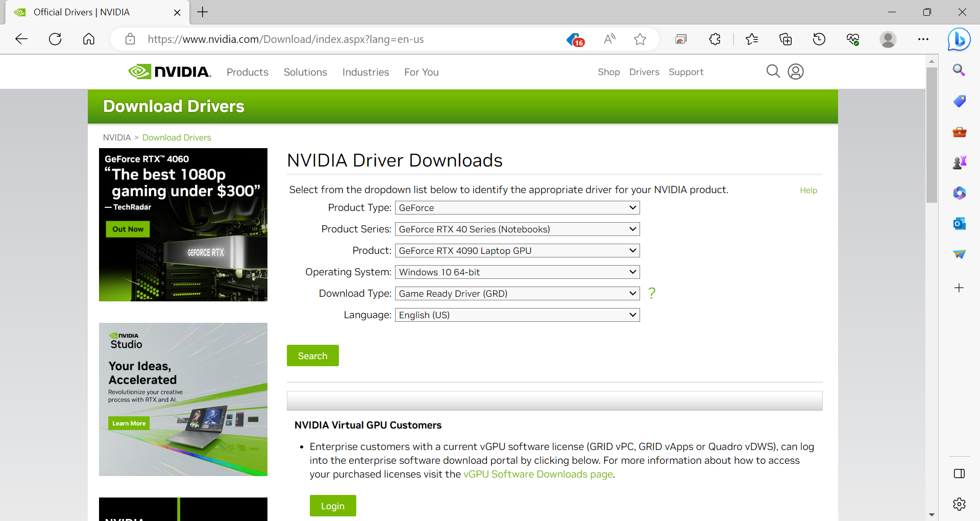Open Outlook from the Edge sidebar
This screenshot has width=980, height=521.
[x=959, y=223]
